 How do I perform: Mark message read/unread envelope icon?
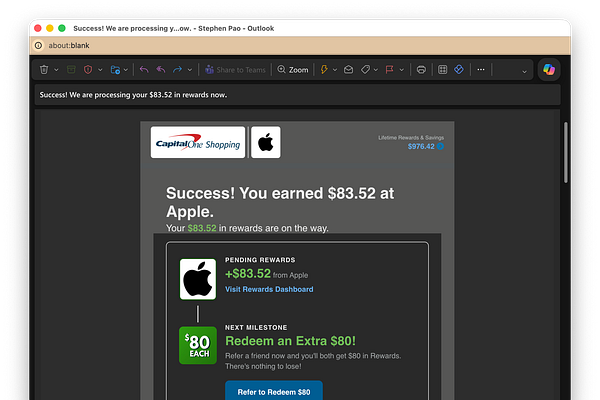(349, 70)
